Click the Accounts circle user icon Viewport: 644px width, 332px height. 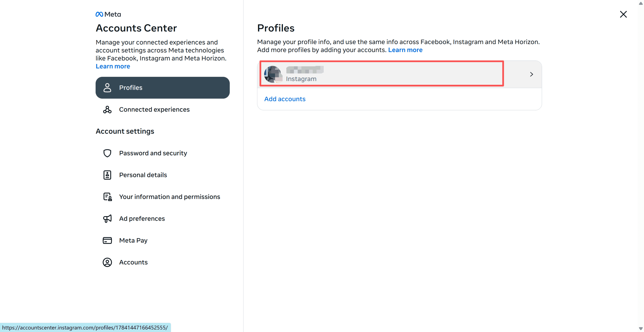pos(107,262)
